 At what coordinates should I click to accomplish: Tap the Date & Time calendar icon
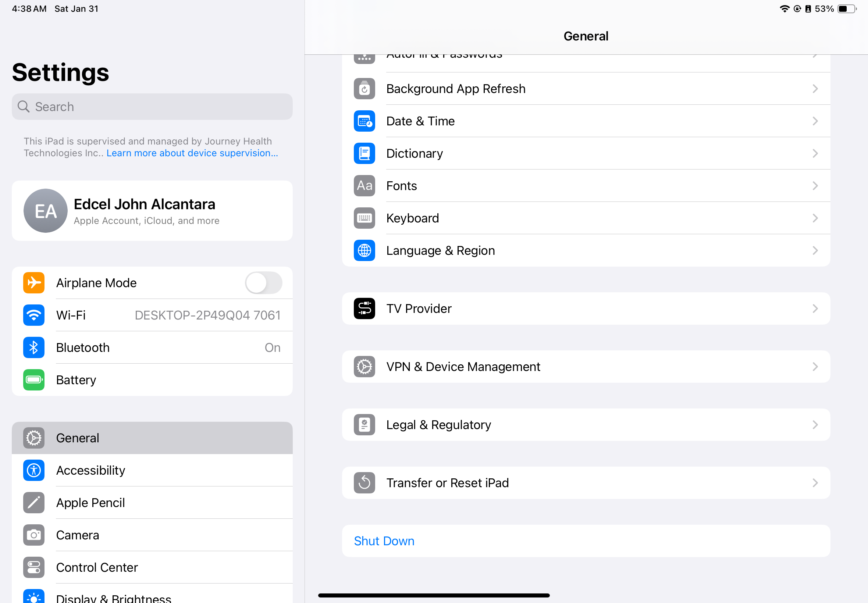[364, 121]
